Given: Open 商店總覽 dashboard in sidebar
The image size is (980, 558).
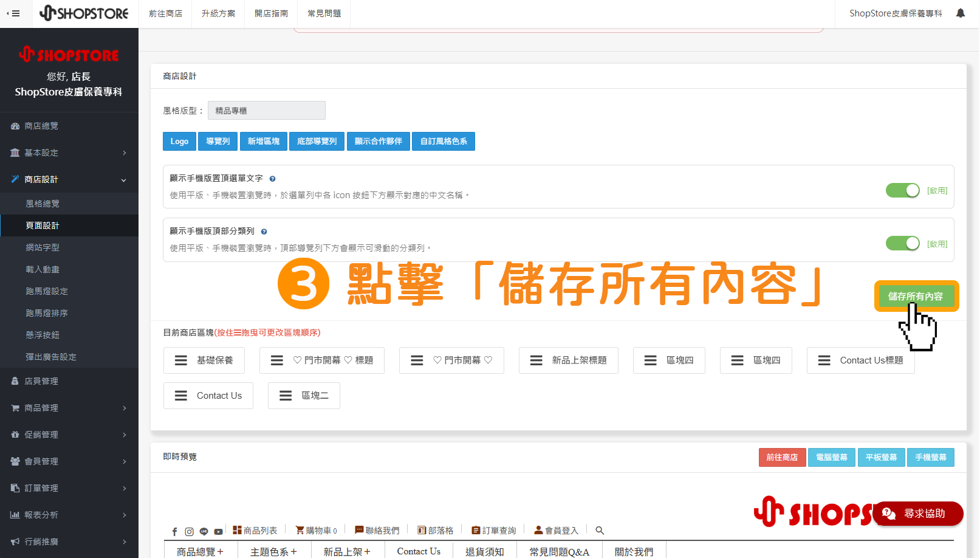Looking at the screenshot, I should [x=69, y=126].
